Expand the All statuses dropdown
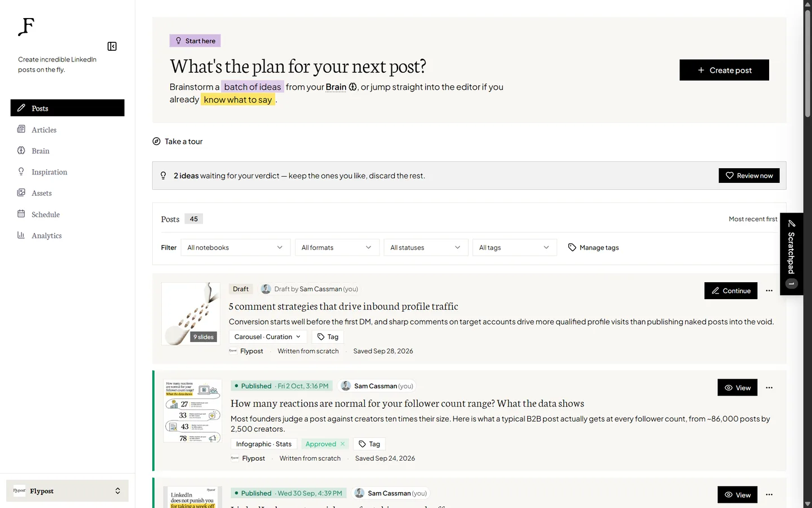 point(426,248)
